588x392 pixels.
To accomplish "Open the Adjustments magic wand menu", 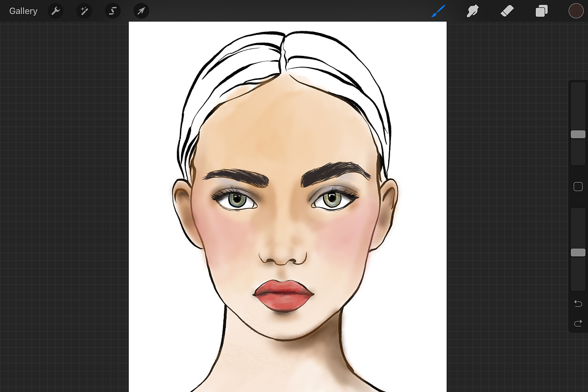I will point(84,11).
